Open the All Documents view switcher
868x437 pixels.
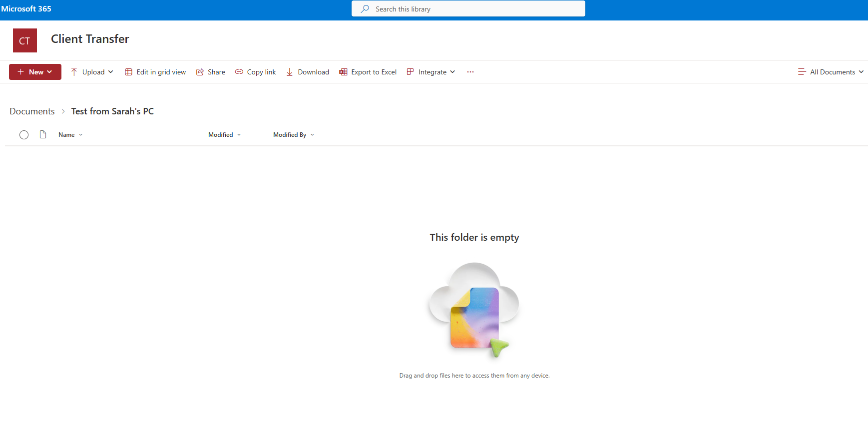point(831,72)
